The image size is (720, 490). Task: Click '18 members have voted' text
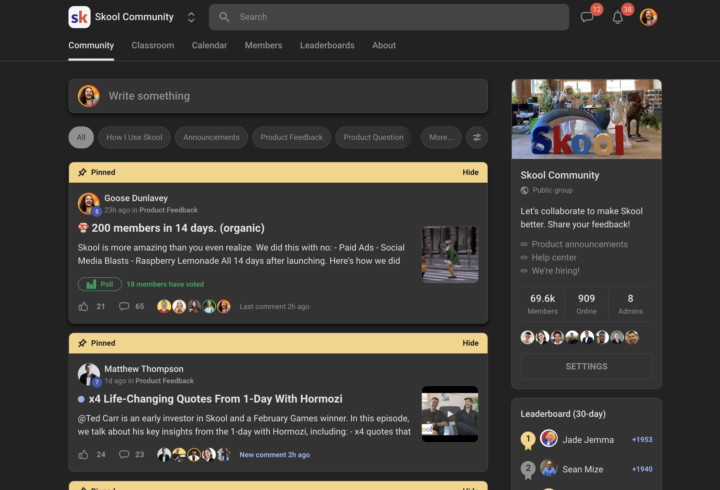165,284
